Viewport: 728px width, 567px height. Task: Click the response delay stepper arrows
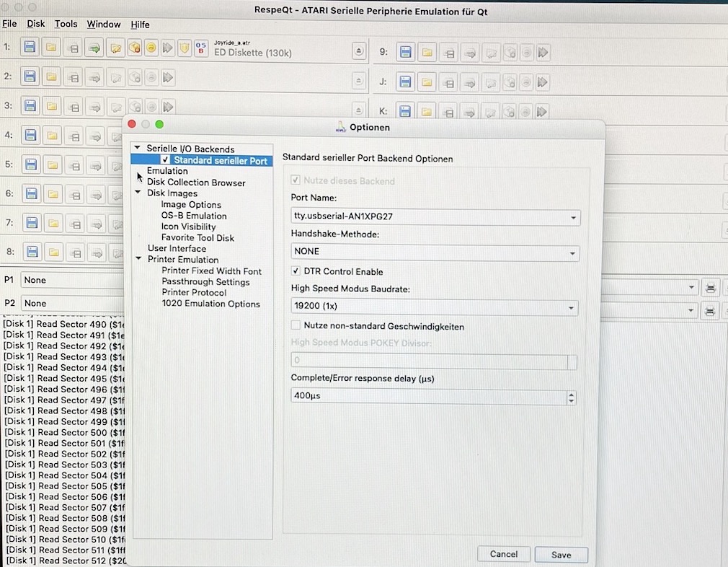pyautogui.click(x=572, y=397)
